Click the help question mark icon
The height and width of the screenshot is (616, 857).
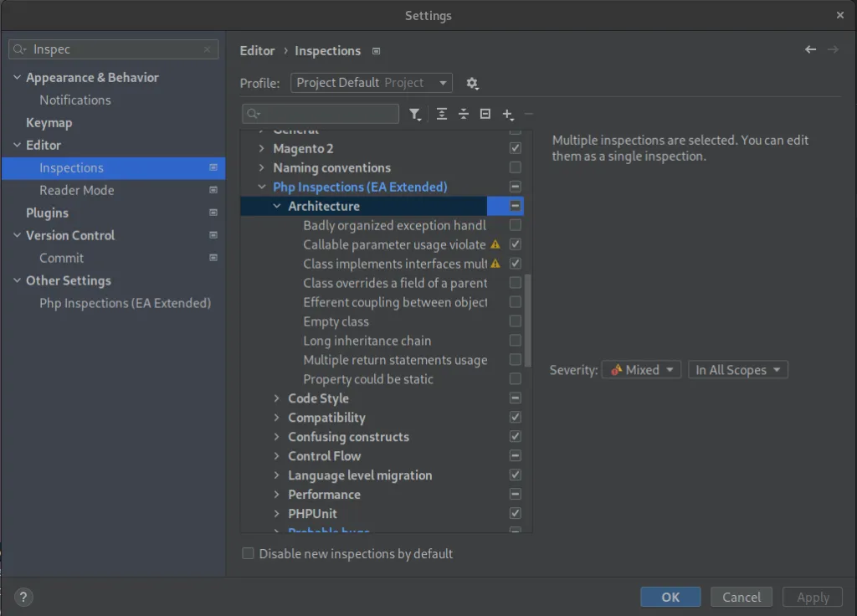click(23, 597)
